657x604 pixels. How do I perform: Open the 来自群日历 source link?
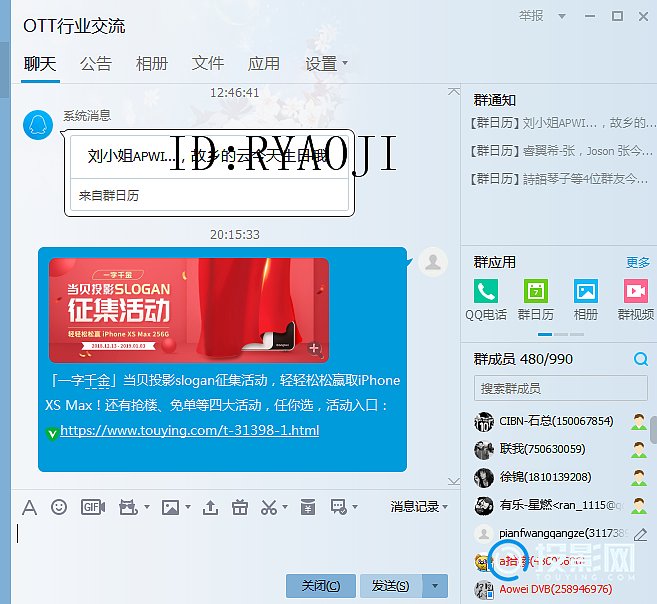(109, 196)
